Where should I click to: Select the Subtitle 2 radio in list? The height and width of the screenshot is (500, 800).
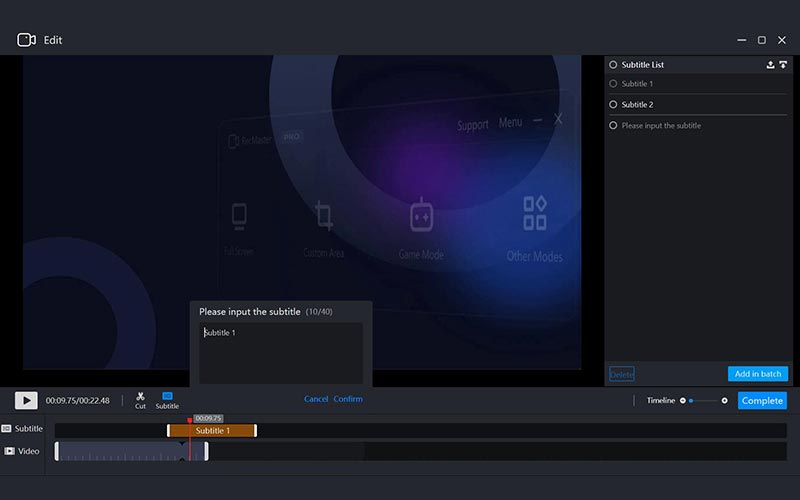coord(613,105)
